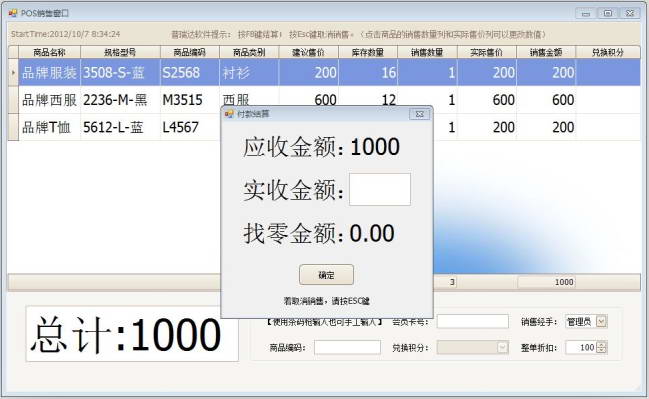This screenshot has height=399, width=649.
Task: Click the 整单折扣 spinner arrows
Action: [602, 347]
